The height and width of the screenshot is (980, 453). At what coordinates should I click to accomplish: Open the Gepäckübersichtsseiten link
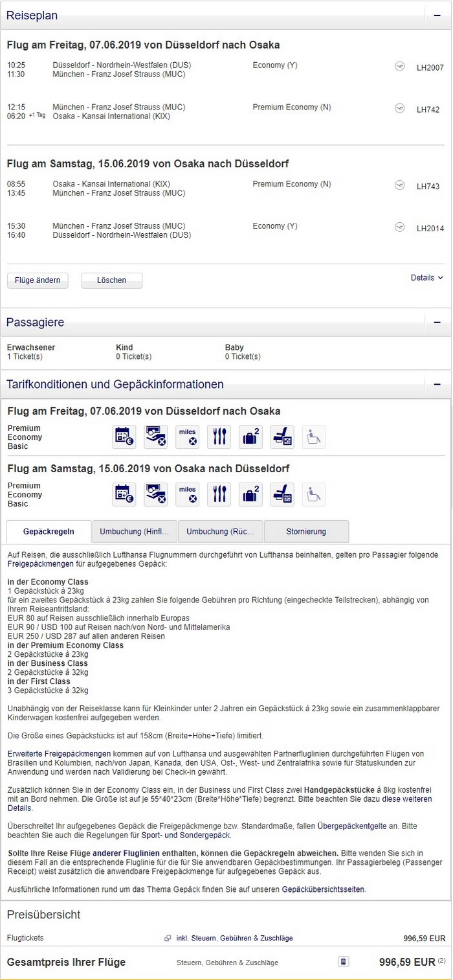tap(323, 889)
